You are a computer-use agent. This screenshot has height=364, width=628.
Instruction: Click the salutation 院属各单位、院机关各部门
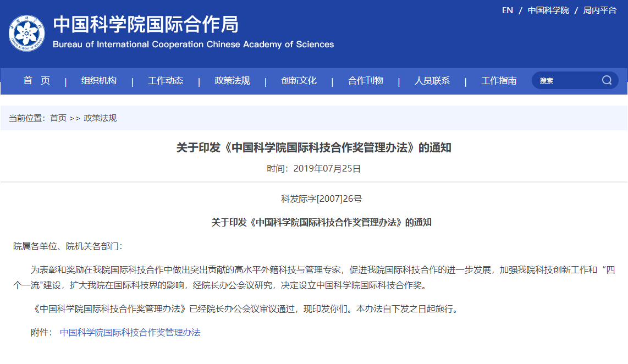pos(68,246)
